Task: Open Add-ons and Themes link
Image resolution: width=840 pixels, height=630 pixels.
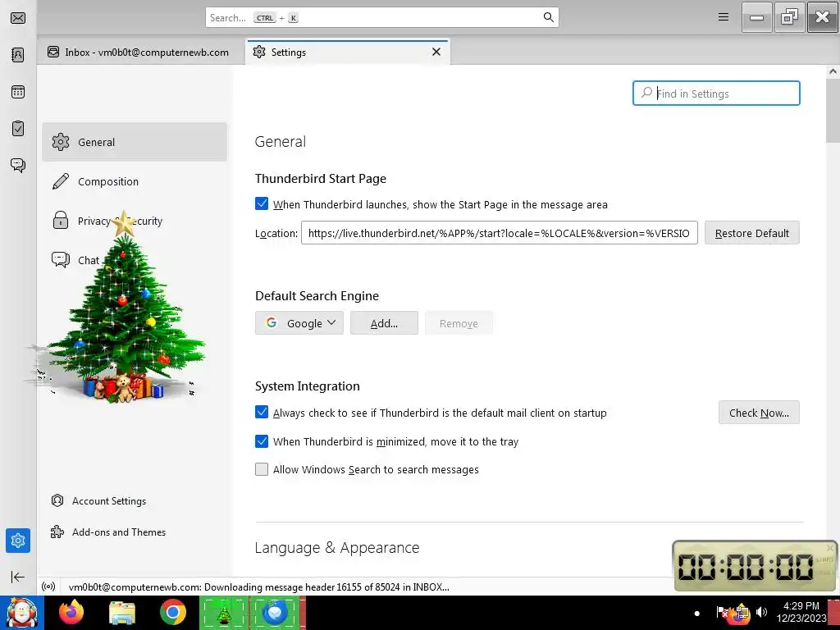Action: coord(108,532)
